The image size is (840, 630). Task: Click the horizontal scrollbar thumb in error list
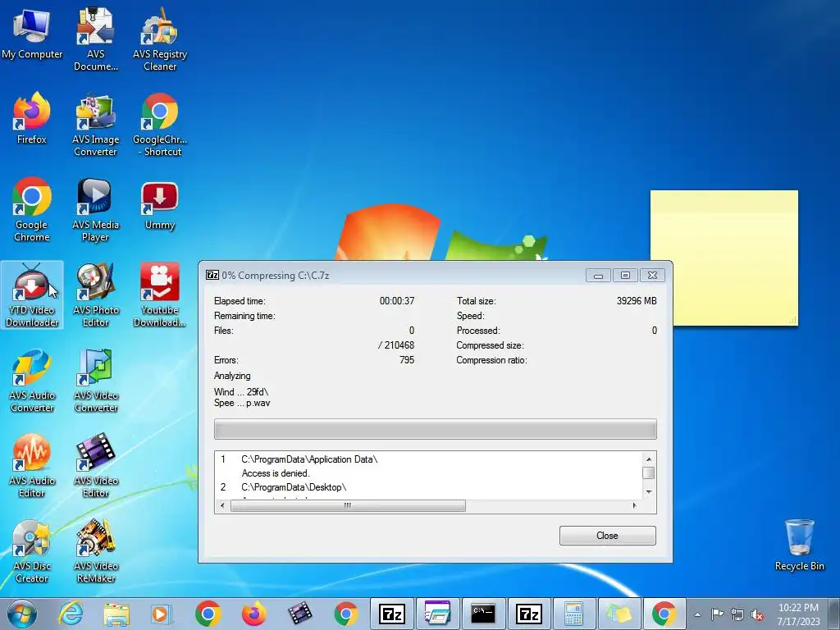click(348, 505)
